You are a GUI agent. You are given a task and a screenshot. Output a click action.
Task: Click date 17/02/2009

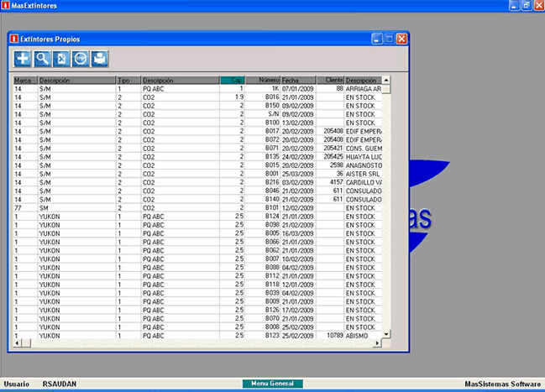click(298, 310)
